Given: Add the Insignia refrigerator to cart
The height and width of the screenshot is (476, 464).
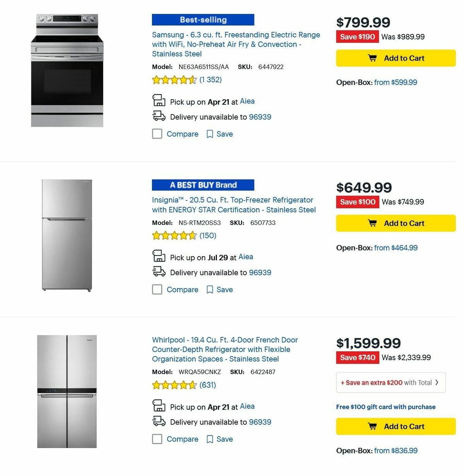Looking at the screenshot, I should 395,223.
